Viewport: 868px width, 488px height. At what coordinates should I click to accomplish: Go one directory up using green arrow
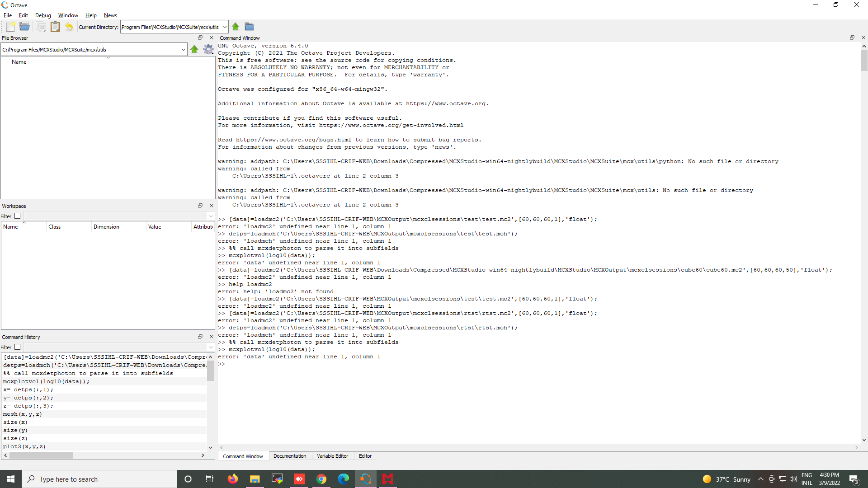coord(236,26)
